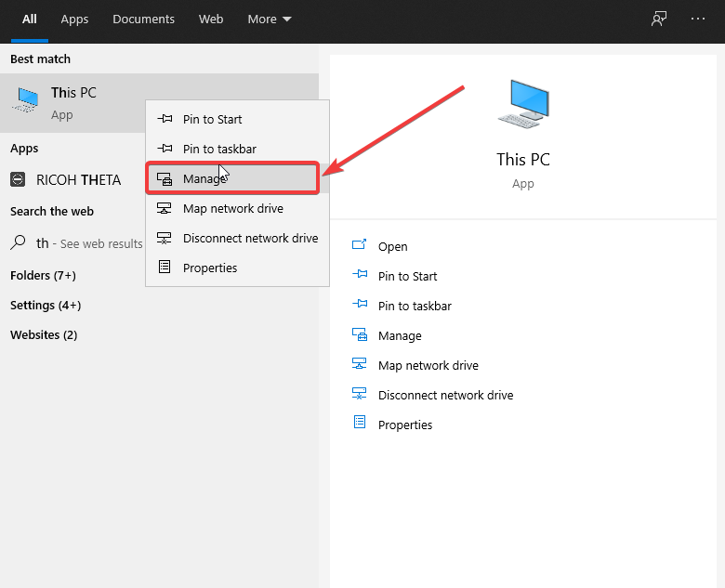The height and width of the screenshot is (588, 725).
Task: Expand the Websites (2) section
Action: [x=44, y=334]
